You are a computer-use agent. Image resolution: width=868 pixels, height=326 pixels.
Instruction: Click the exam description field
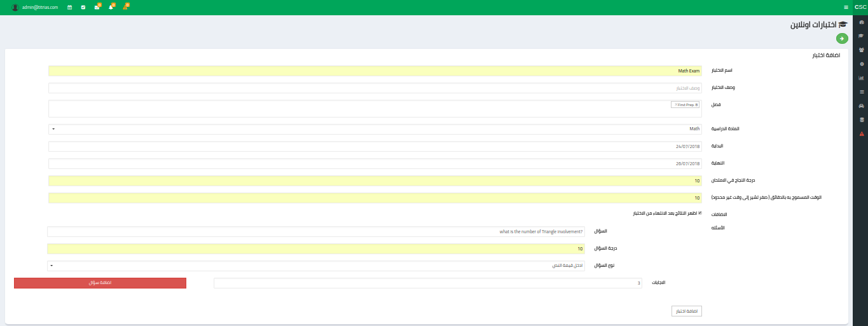tap(375, 88)
